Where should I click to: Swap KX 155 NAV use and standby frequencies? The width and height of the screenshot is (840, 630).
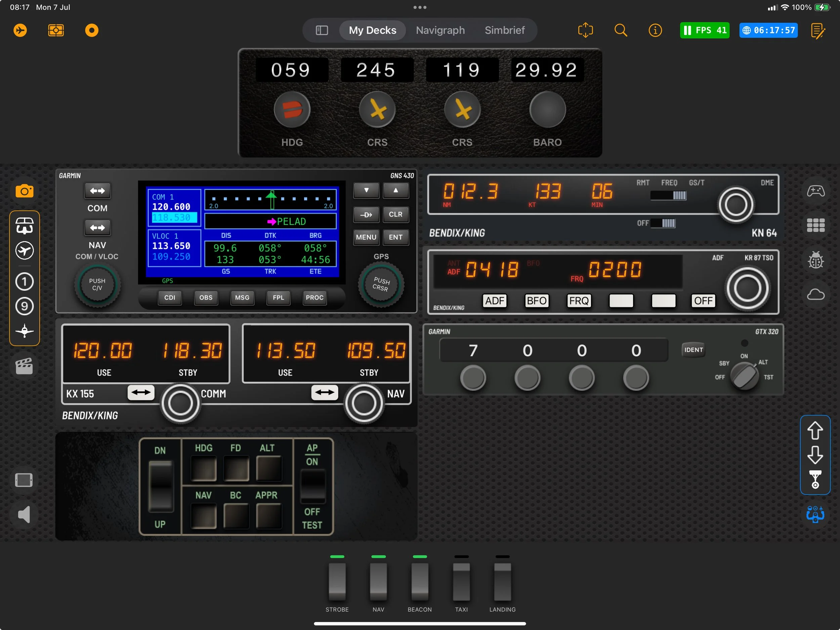325,393
